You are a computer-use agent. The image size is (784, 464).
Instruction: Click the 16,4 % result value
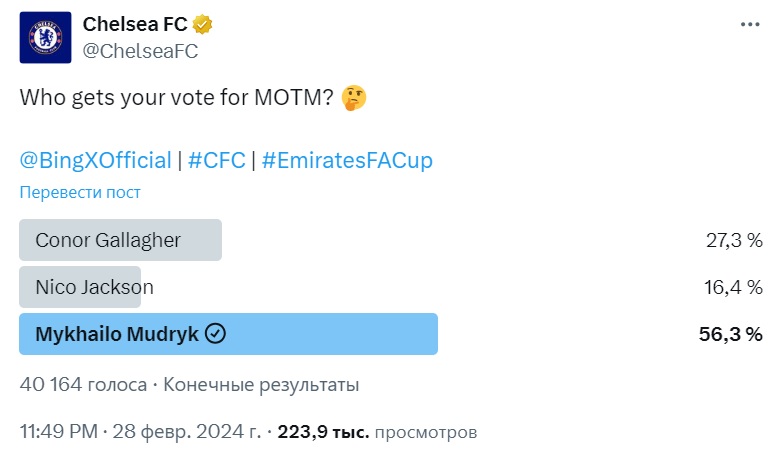point(734,288)
